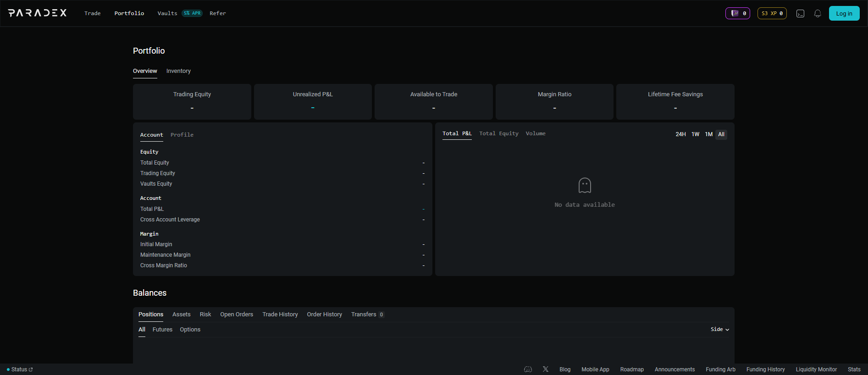The image size is (868, 375).
Task: Open the Transfers tab
Action: tap(368, 314)
